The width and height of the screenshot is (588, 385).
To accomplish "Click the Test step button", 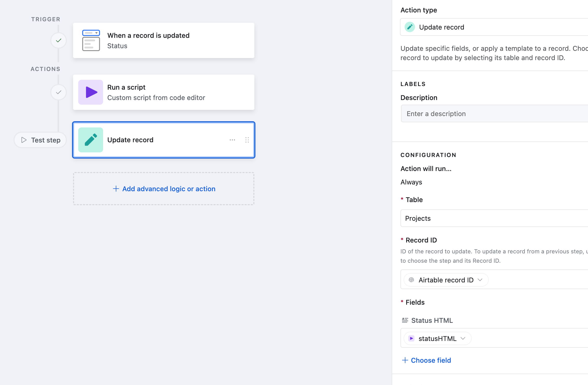I will [x=40, y=140].
